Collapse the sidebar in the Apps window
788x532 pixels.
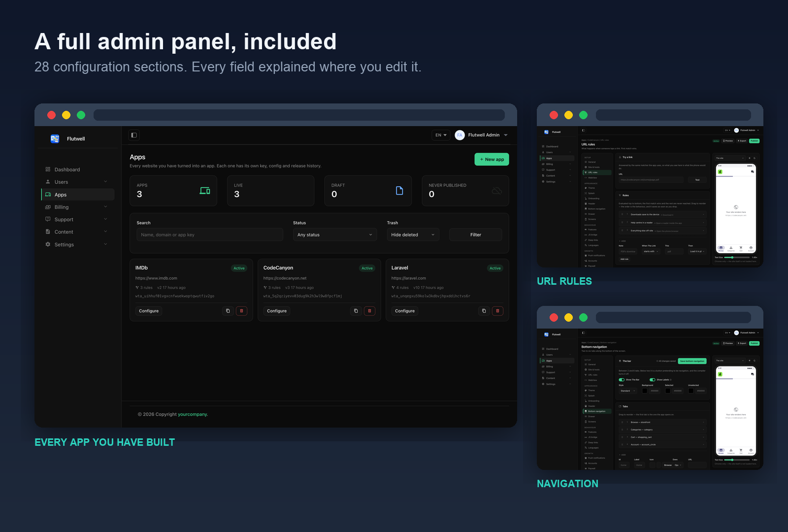134,135
